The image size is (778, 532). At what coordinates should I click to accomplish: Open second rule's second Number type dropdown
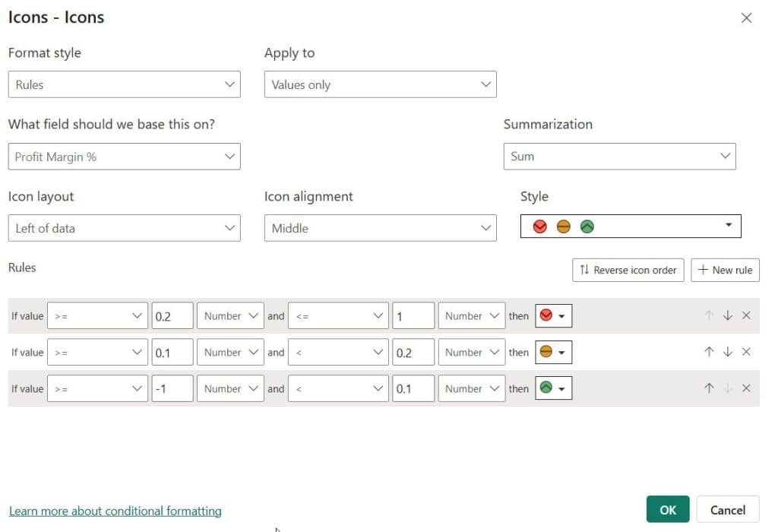[x=471, y=352]
